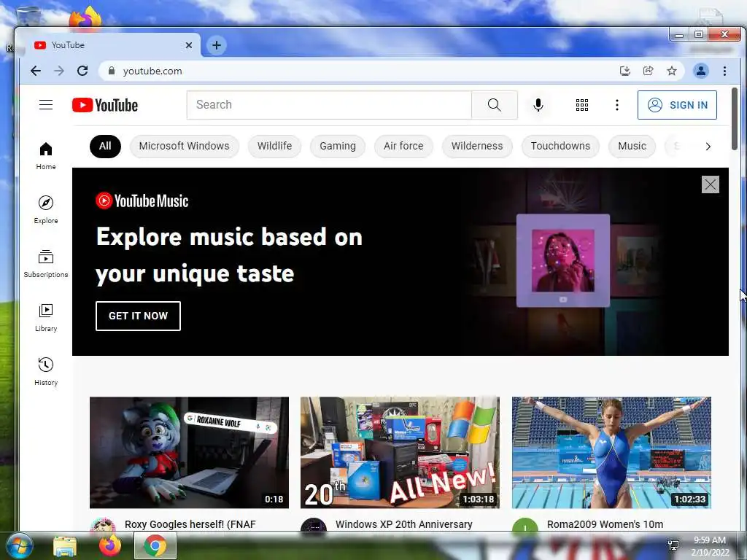Bookmark this page with the star
This screenshot has height=560, width=747.
point(672,71)
